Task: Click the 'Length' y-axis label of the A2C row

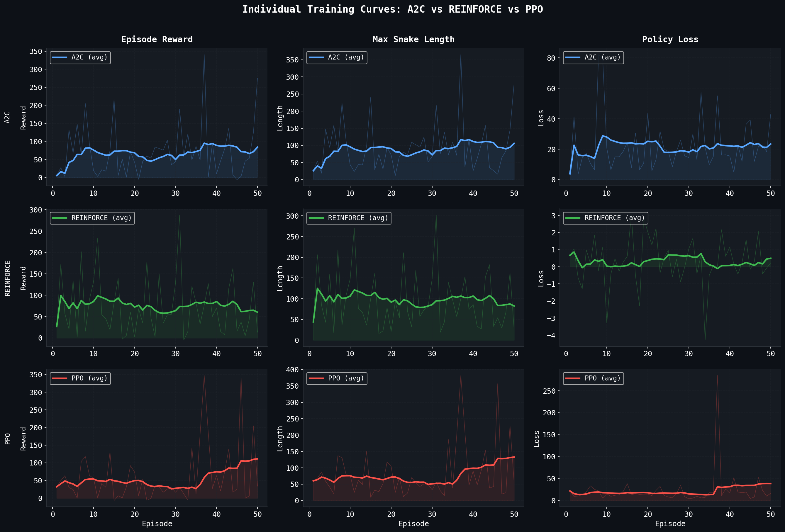Action: click(280, 118)
